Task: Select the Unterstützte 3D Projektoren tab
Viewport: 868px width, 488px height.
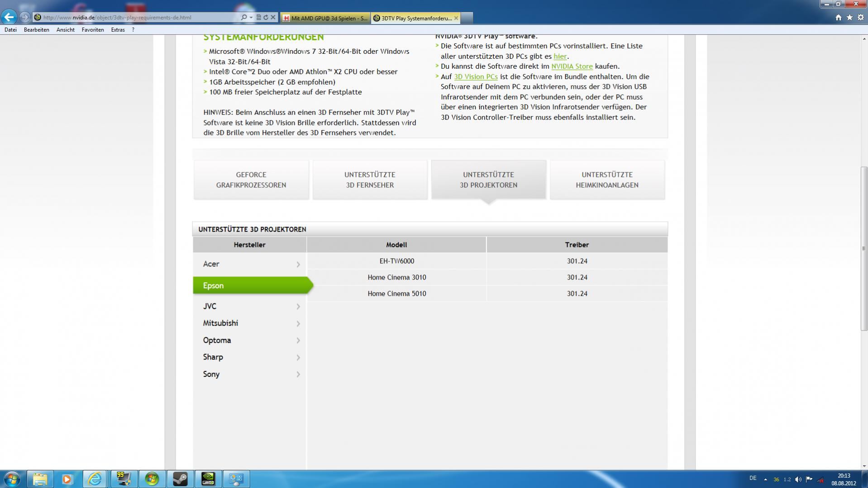Action: [x=488, y=180]
